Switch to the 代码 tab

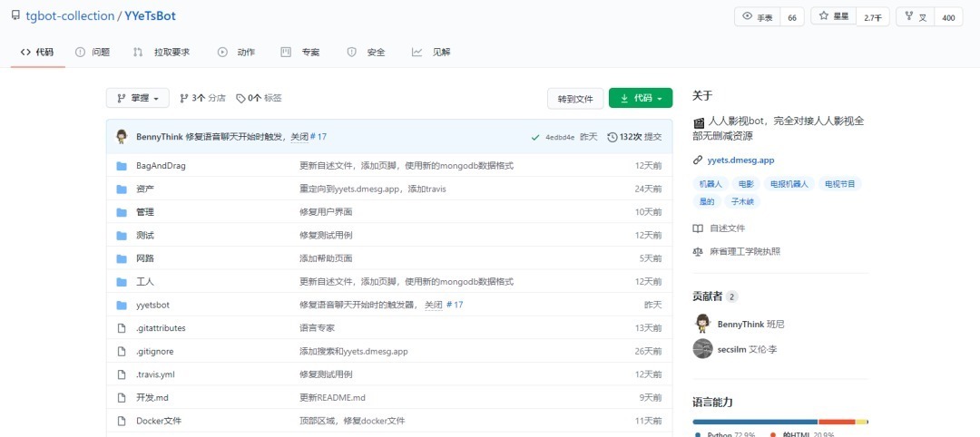tap(37, 53)
